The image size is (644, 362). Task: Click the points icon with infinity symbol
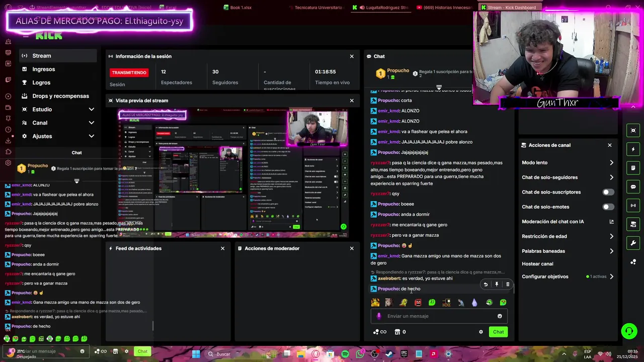[x=379, y=332]
